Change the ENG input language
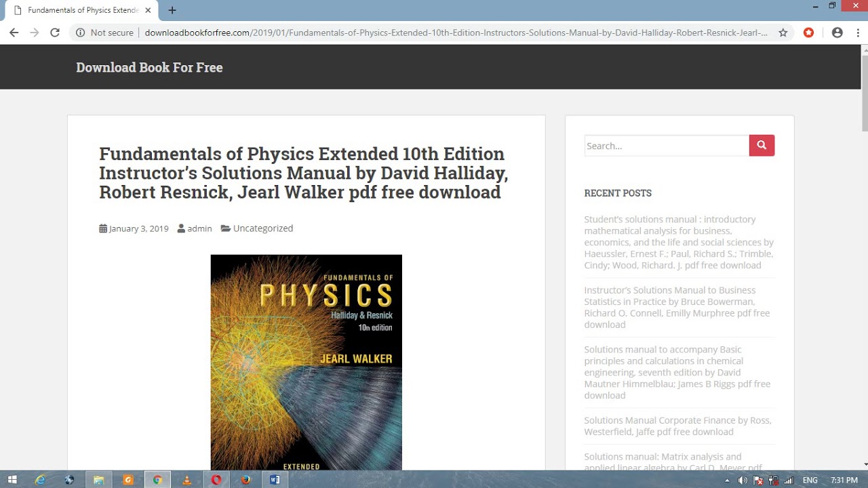Screen dimensions: 868x488 pyautogui.click(x=810, y=480)
